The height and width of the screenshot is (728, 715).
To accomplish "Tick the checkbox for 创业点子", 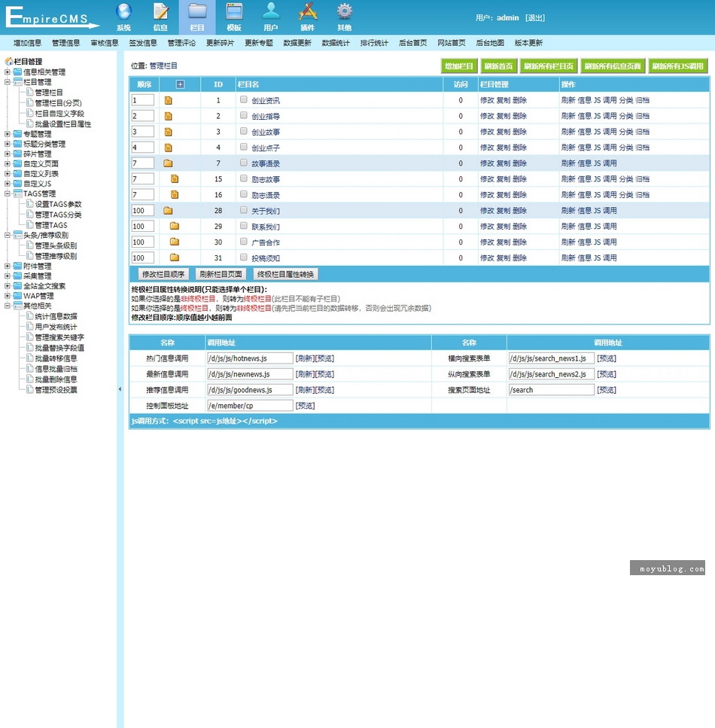I will click(x=243, y=147).
